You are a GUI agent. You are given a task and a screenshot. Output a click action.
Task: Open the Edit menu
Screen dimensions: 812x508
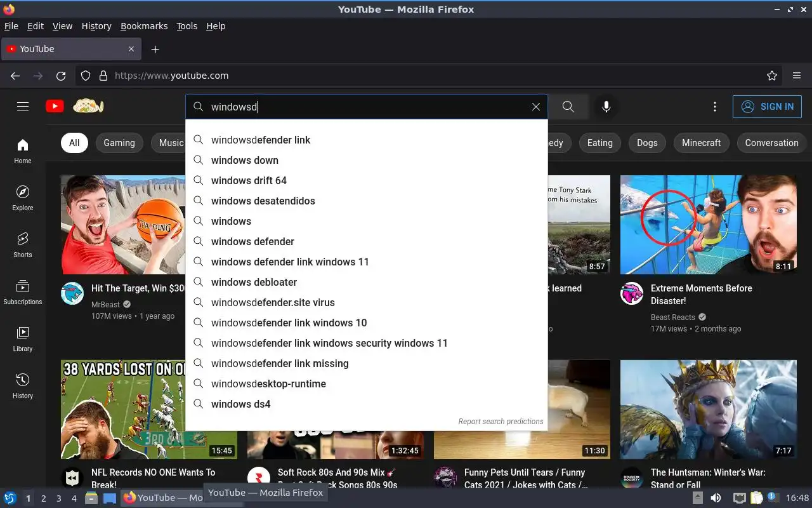coord(36,26)
